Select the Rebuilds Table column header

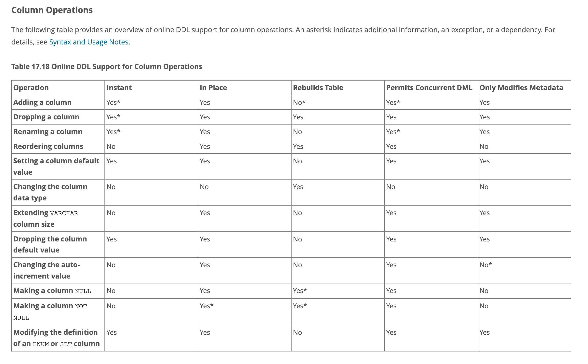tap(318, 88)
